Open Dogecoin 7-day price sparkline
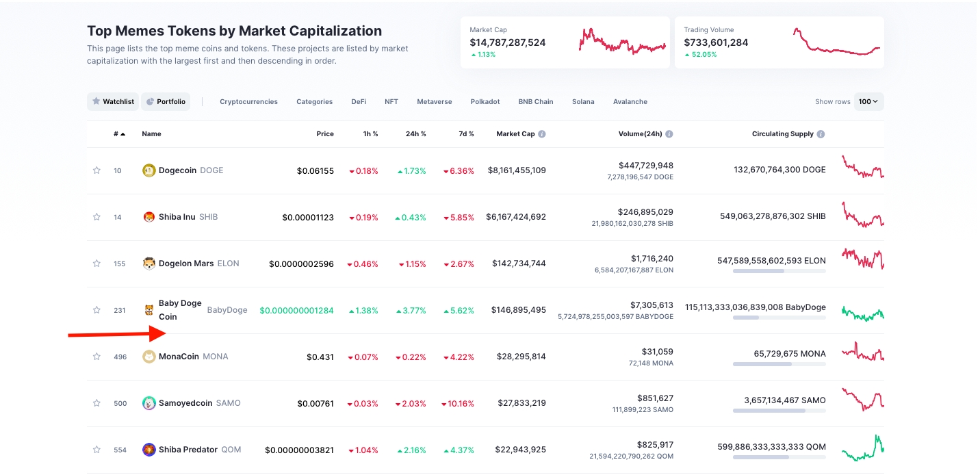The image size is (980, 475). point(863,167)
